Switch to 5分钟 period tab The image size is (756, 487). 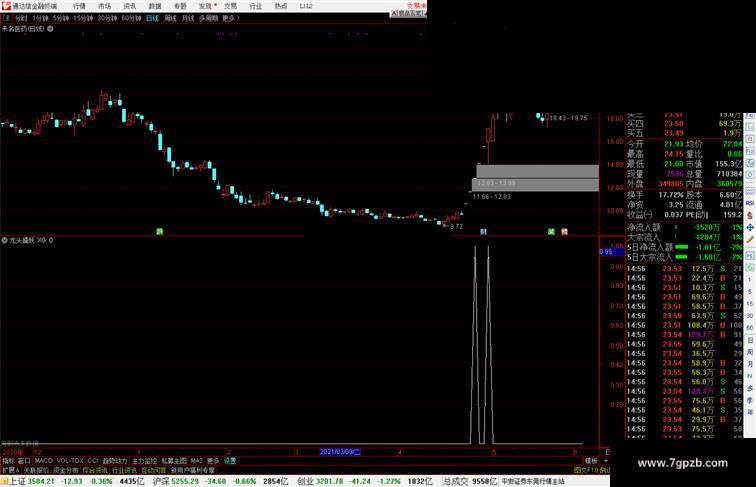(x=61, y=18)
